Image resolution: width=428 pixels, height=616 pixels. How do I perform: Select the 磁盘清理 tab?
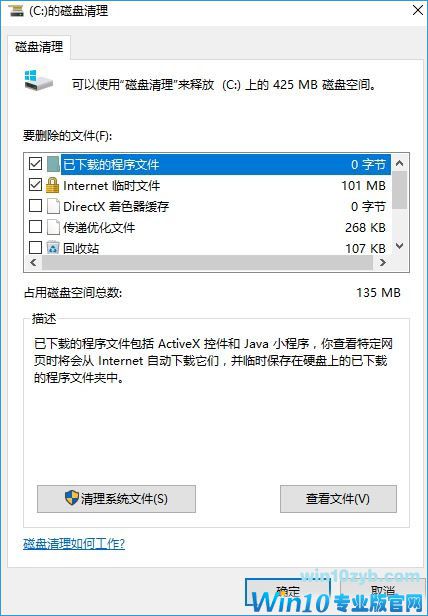[x=39, y=47]
